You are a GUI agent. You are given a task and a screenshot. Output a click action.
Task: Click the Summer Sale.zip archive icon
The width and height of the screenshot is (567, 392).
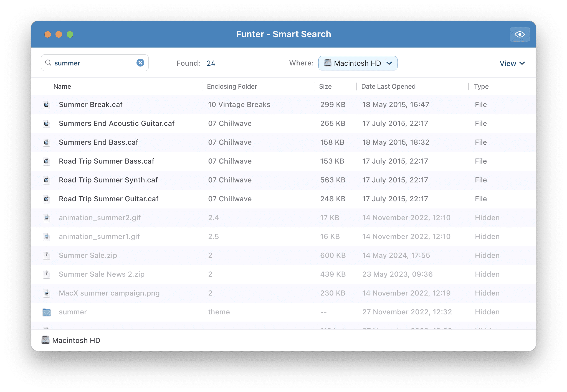[47, 256]
